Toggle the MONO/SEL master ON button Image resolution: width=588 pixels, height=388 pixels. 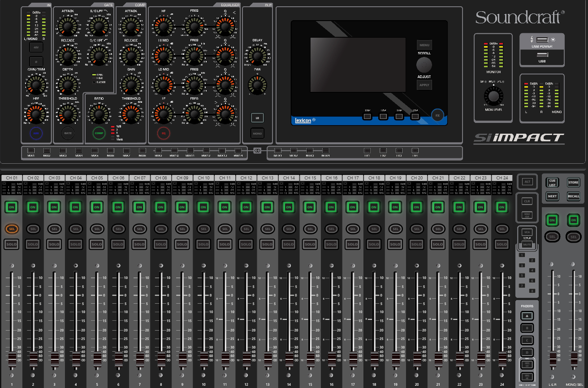pos(573,220)
